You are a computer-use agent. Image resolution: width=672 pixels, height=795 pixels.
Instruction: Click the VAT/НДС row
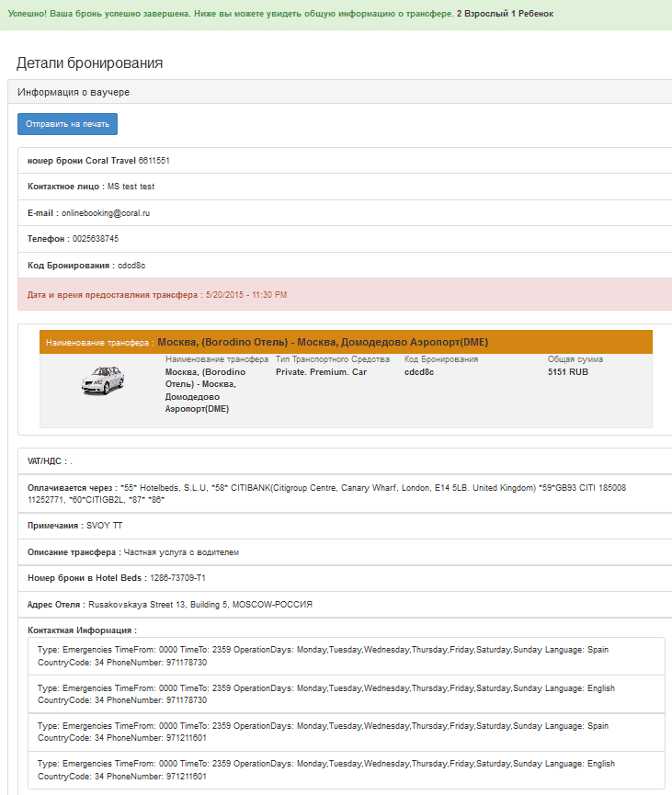[x=345, y=461]
